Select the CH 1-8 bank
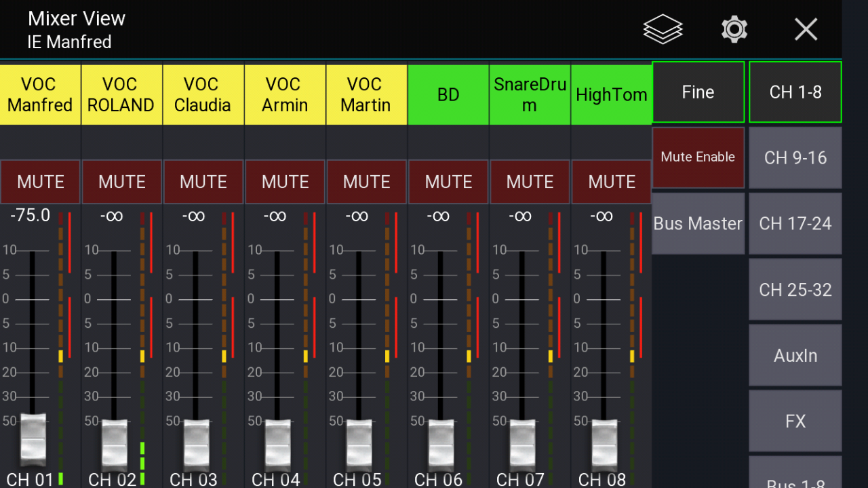Screen dimensions: 868x488 (795, 92)
